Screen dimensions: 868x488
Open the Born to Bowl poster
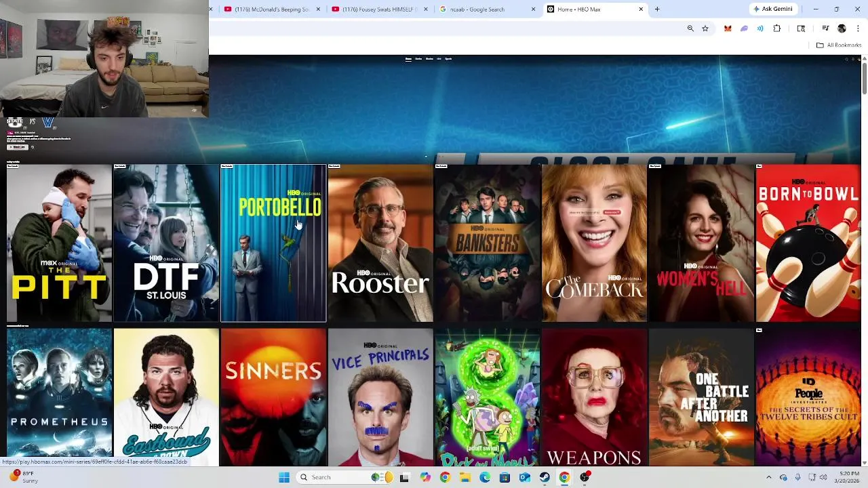click(808, 243)
